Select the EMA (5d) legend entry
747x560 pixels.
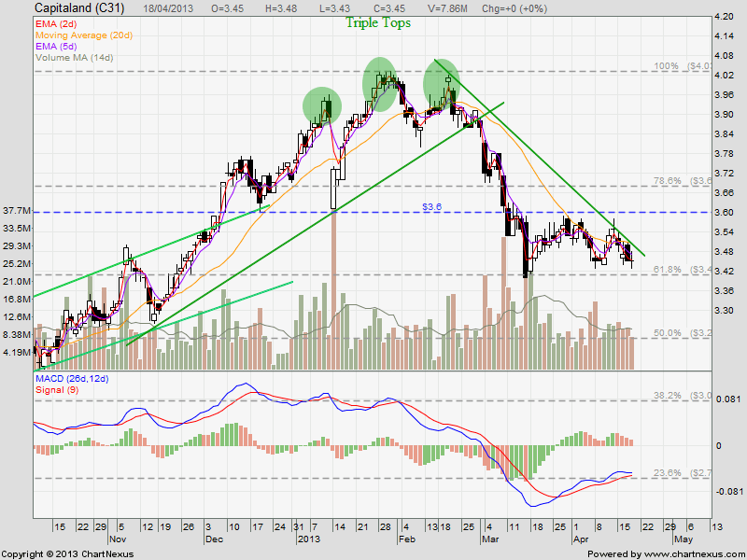click(x=56, y=46)
